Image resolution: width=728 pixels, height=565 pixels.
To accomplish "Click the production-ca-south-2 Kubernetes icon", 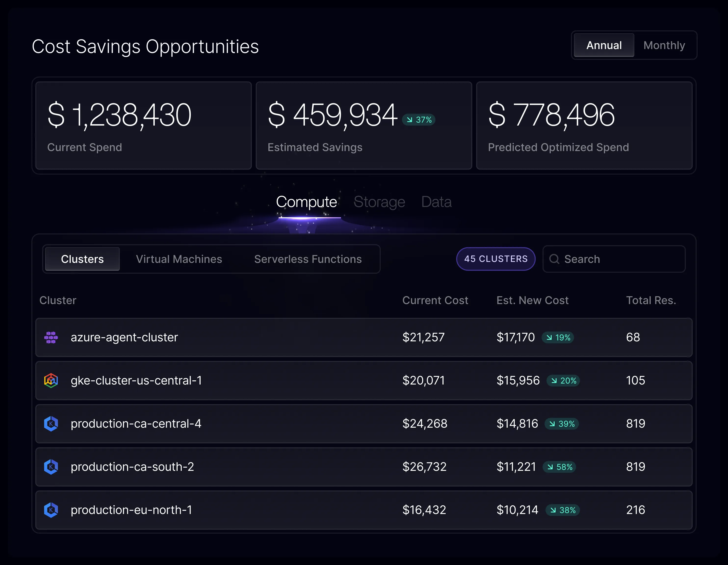I will click(x=51, y=467).
